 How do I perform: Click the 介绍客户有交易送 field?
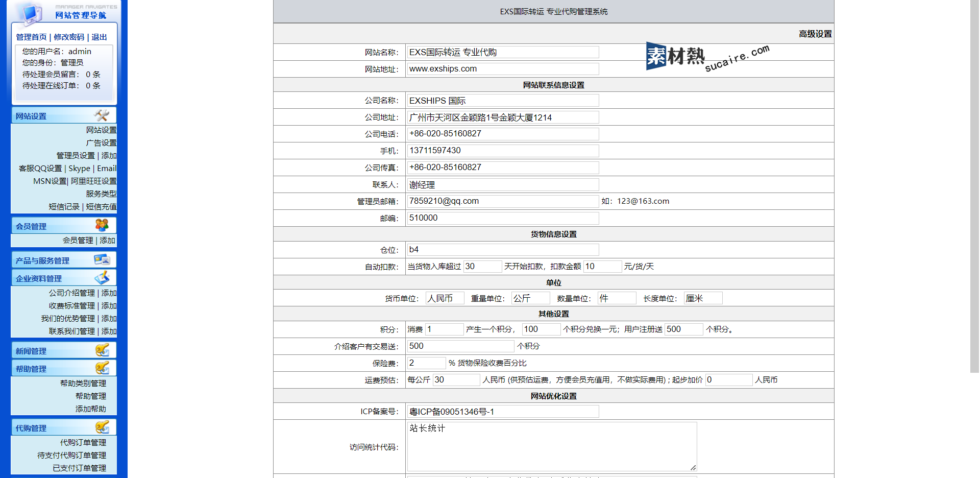tap(460, 346)
